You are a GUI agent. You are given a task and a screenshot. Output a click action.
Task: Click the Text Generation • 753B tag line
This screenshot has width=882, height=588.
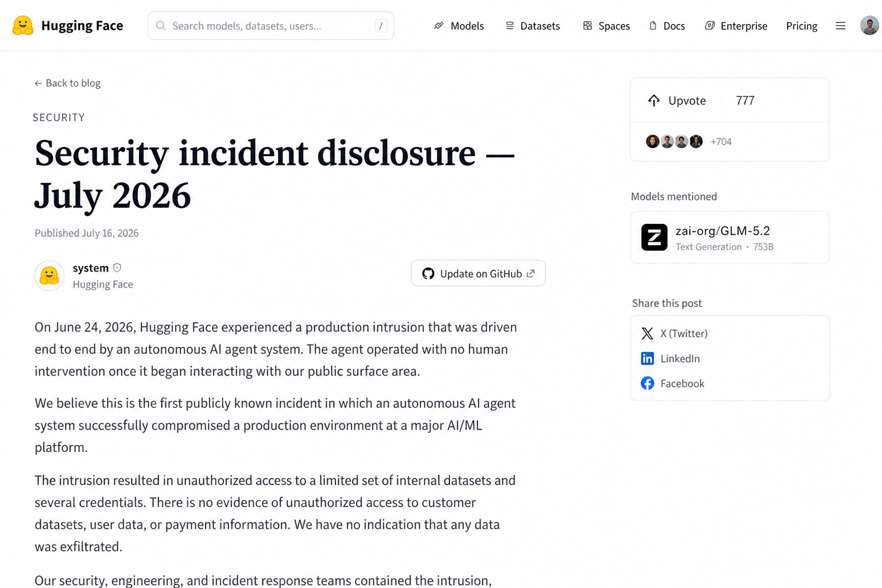pos(725,247)
